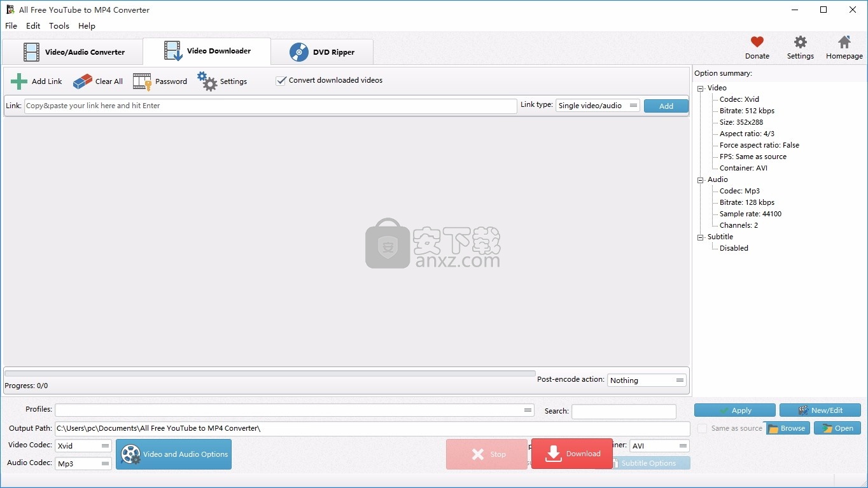This screenshot has height=488, width=868.
Task: Click the Add Link plus icon
Action: tap(19, 81)
